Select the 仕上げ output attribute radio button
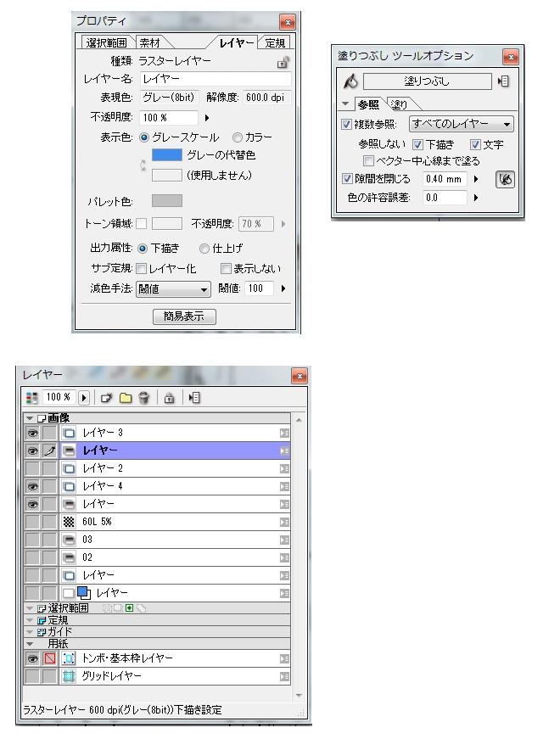 click(204, 249)
